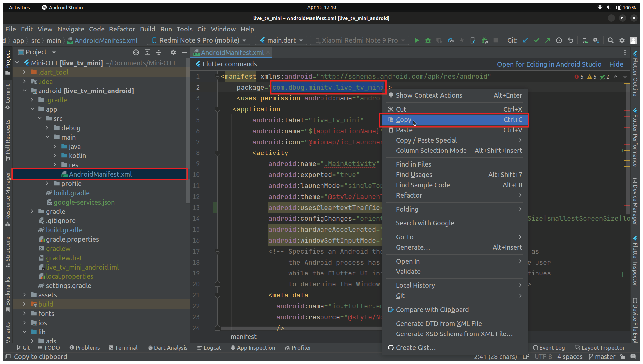Open the Flutter Outline side panel
The width and height of the screenshot is (643, 364).
click(x=635, y=75)
